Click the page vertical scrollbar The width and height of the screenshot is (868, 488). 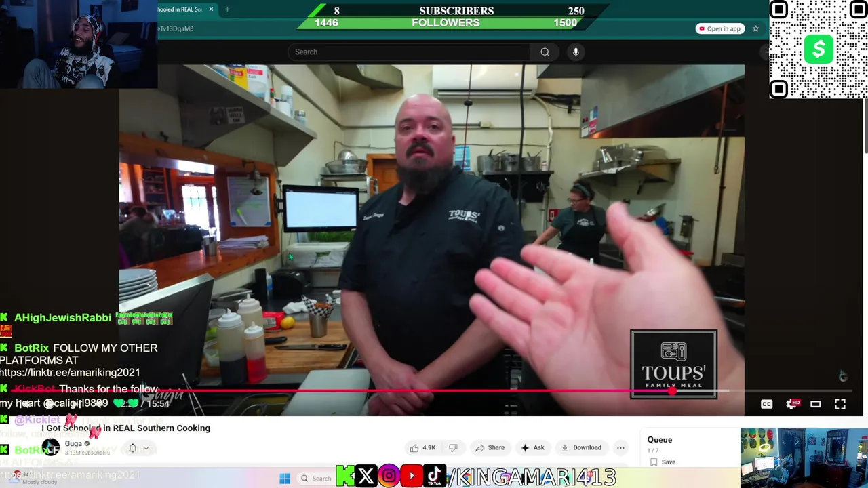[865, 125]
